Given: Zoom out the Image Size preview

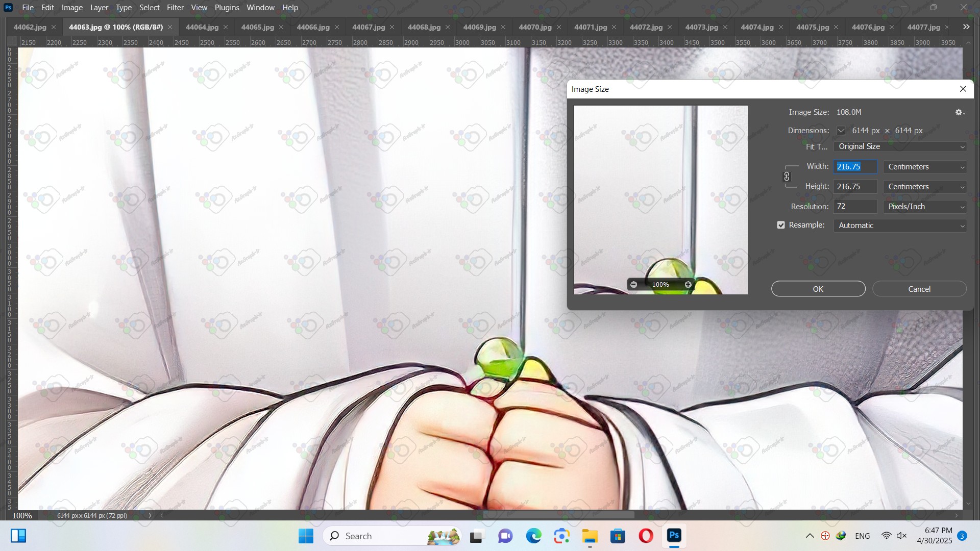Looking at the screenshot, I should [x=633, y=285].
